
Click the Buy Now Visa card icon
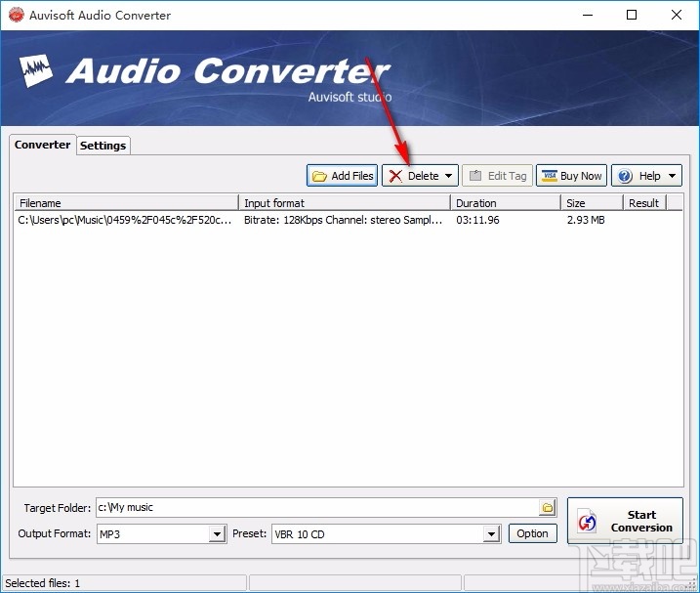pyautogui.click(x=549, y=176)
